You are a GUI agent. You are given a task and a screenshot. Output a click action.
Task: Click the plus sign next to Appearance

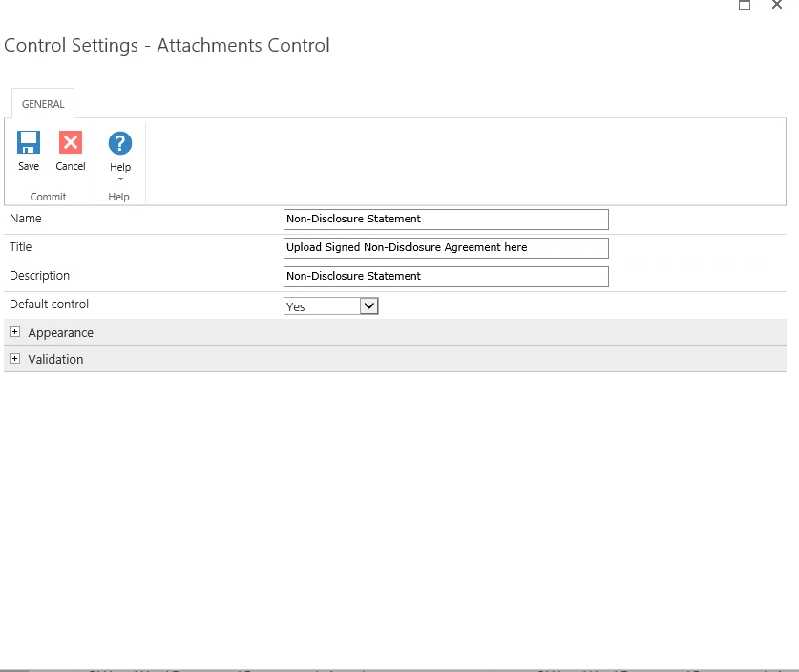coord(15,332)
